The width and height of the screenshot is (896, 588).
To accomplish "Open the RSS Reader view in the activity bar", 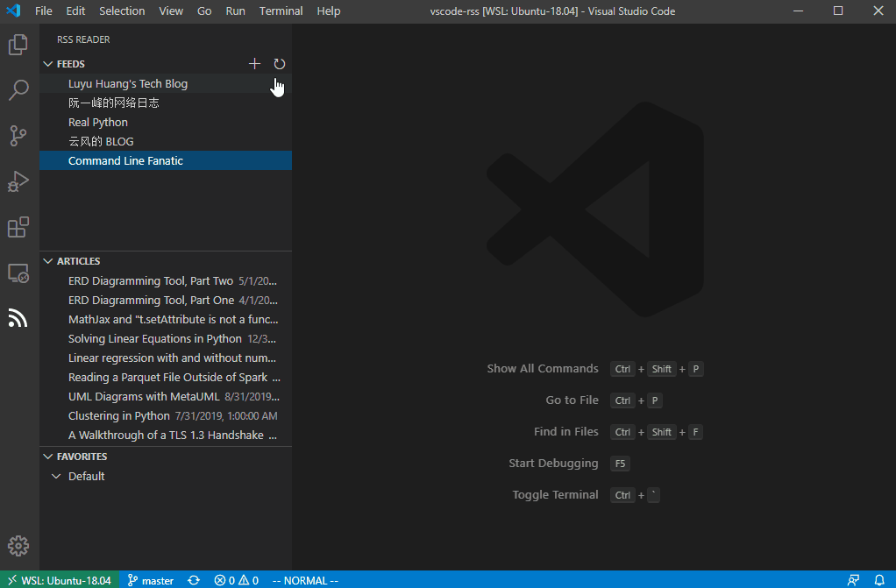I will coord(18,318).
